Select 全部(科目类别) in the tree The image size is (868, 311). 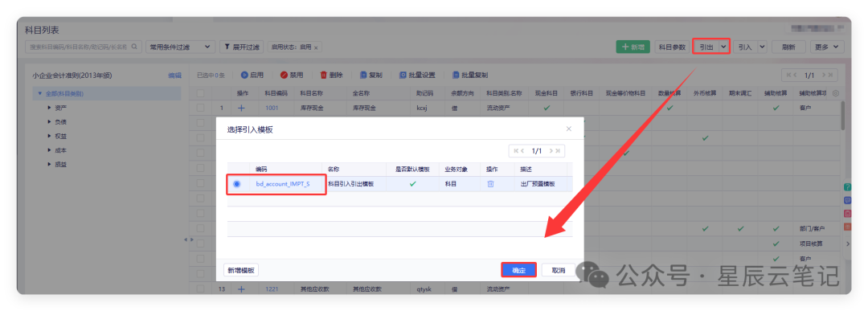[x=64, y=93]
